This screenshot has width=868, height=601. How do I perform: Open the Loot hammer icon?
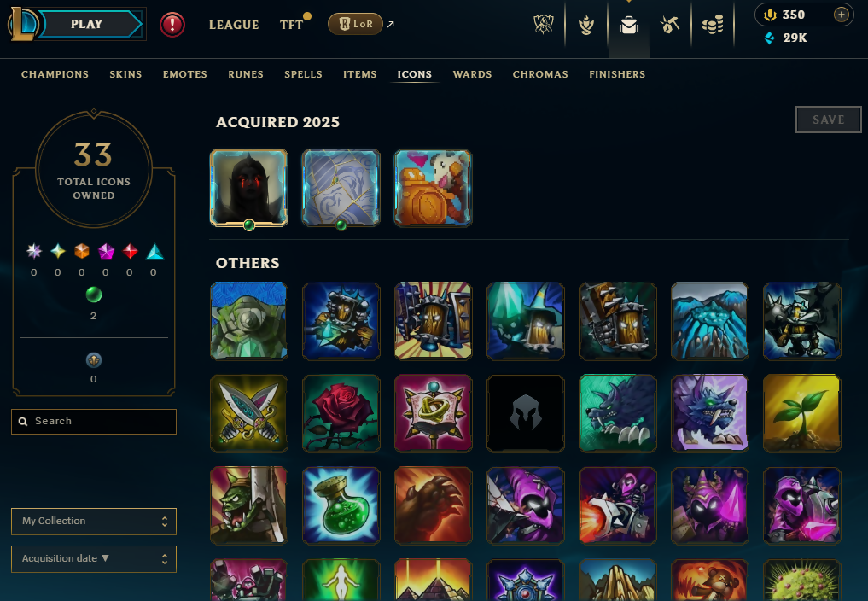pos(670,25)
